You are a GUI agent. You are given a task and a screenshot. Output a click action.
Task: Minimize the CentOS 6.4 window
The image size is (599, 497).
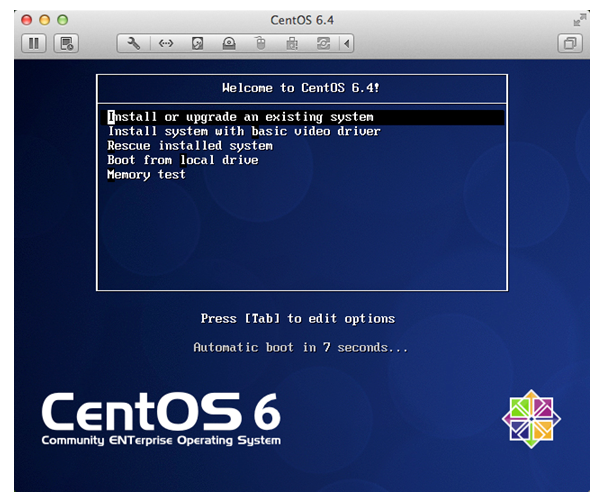tap(45, 20)
